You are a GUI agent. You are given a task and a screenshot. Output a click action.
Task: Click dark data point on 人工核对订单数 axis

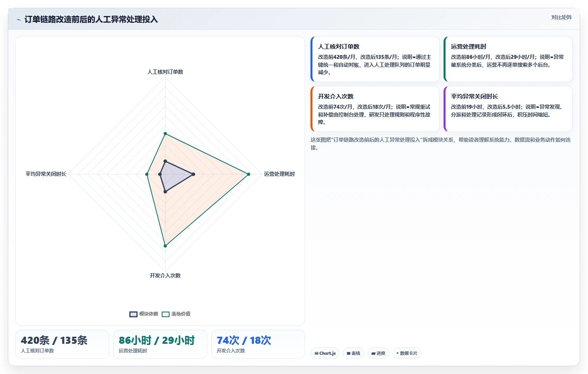click(165, 161)
